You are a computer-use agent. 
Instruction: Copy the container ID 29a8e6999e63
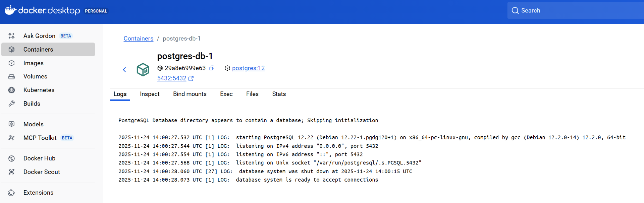click(x=212, y=68)
